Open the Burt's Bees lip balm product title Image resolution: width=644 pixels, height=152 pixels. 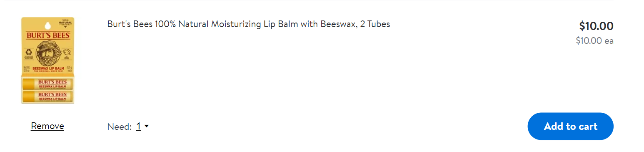248,24
